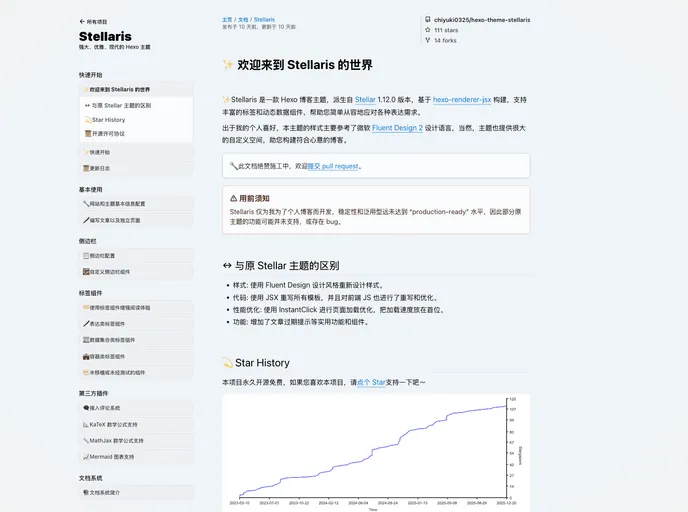Collapse the 欢迎来到 Stellaris 的世界 sidebar section
The height and width of the screenshot is (512, 688).
point(119,90)
